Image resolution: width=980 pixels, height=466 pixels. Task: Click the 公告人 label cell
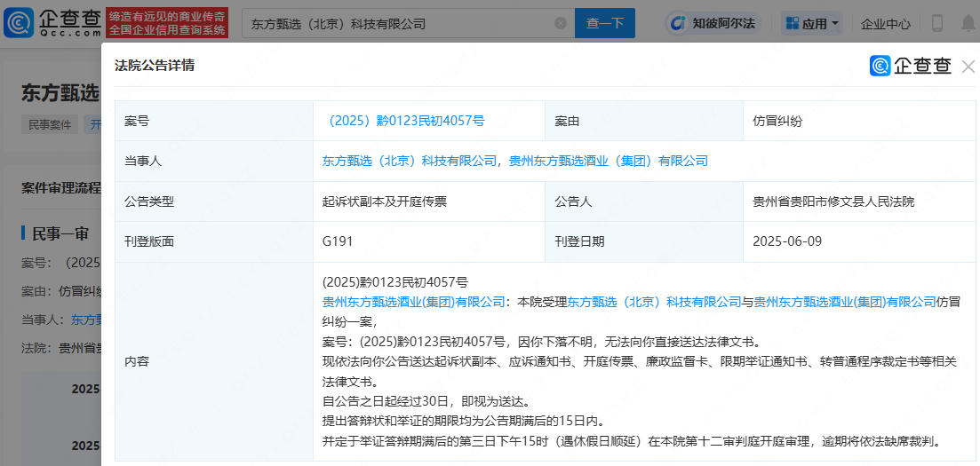tap(644, 201)
